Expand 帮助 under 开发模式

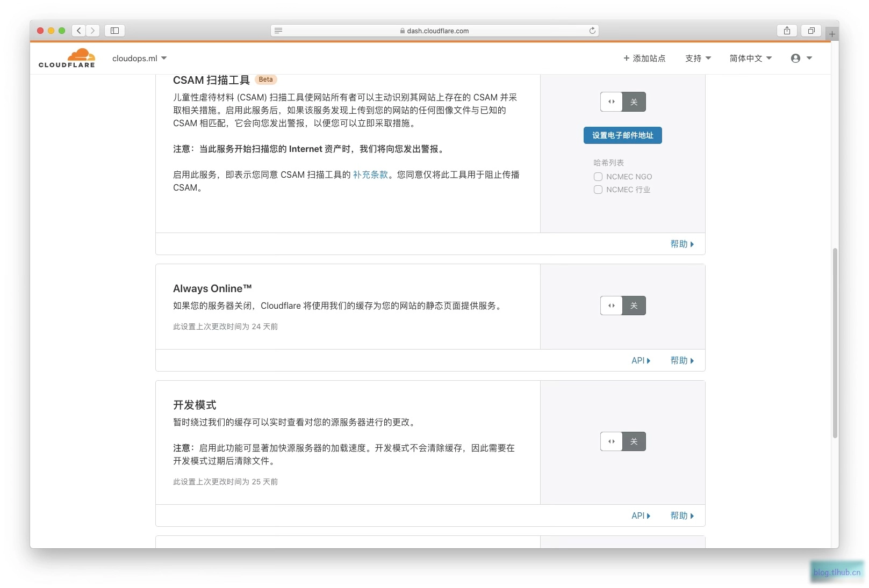[682, 516]
